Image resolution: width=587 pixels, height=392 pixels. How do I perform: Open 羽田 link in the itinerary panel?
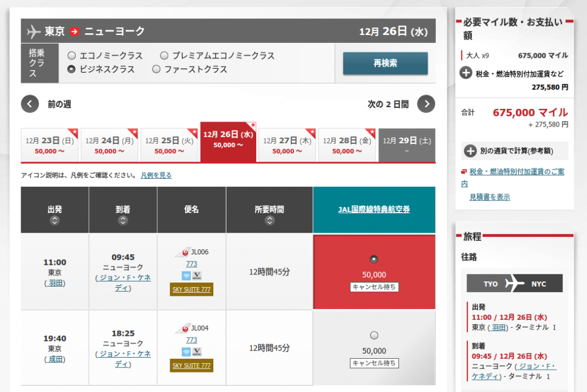(498, 328)
